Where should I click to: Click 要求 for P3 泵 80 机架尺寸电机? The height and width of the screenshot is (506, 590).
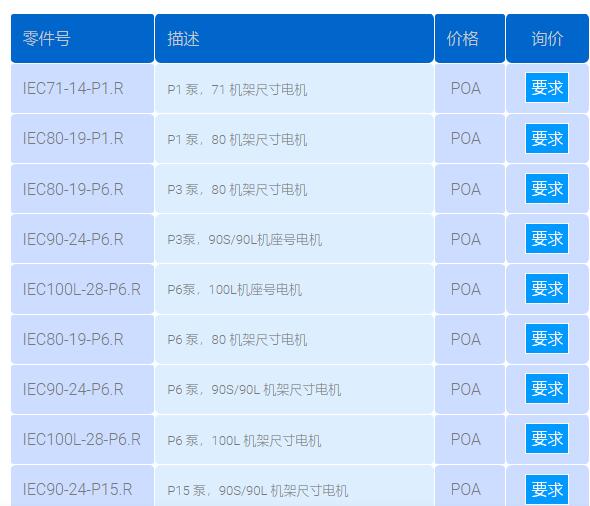547,188
